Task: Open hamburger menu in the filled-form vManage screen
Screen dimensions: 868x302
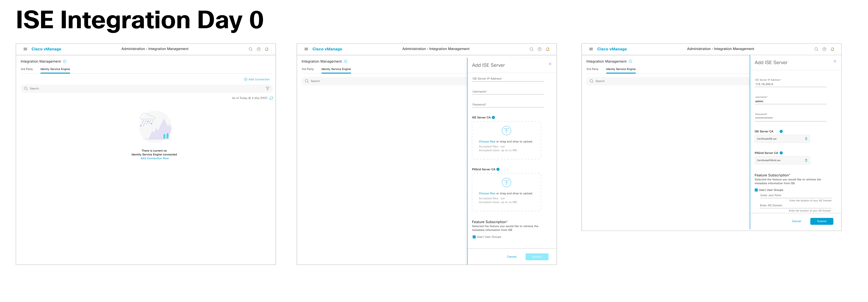Action: pos(591,49)
